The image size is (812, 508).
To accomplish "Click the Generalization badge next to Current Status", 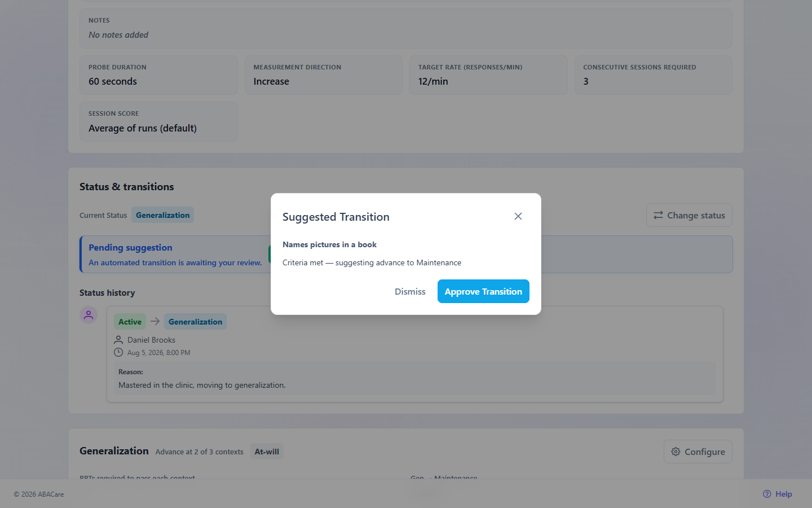I will coord(162,215).
